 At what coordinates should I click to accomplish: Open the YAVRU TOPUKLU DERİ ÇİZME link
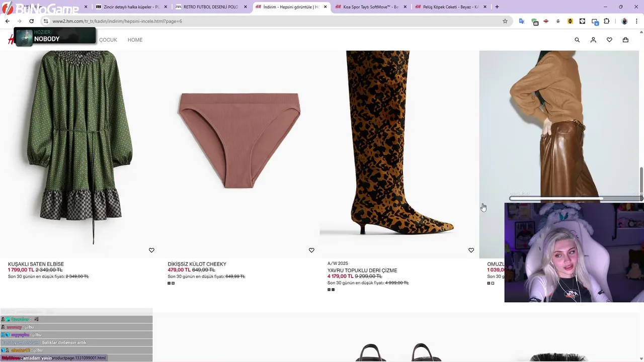362,270
